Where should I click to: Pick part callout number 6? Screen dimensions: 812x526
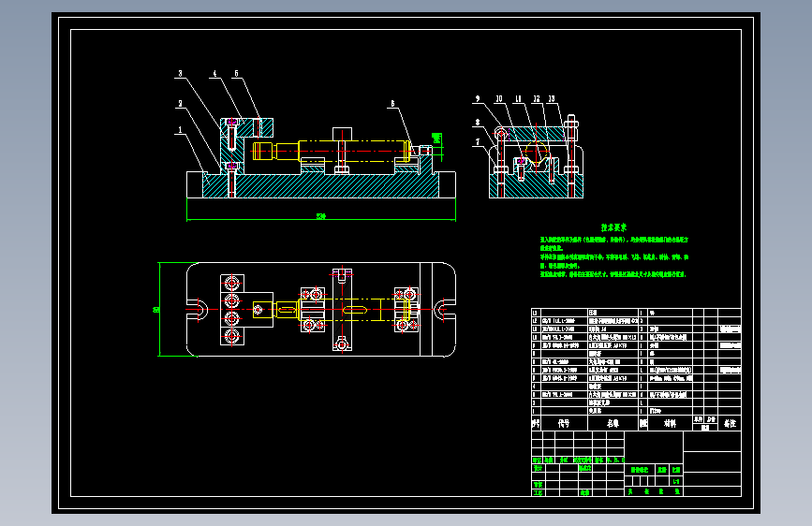coord(392,104)
